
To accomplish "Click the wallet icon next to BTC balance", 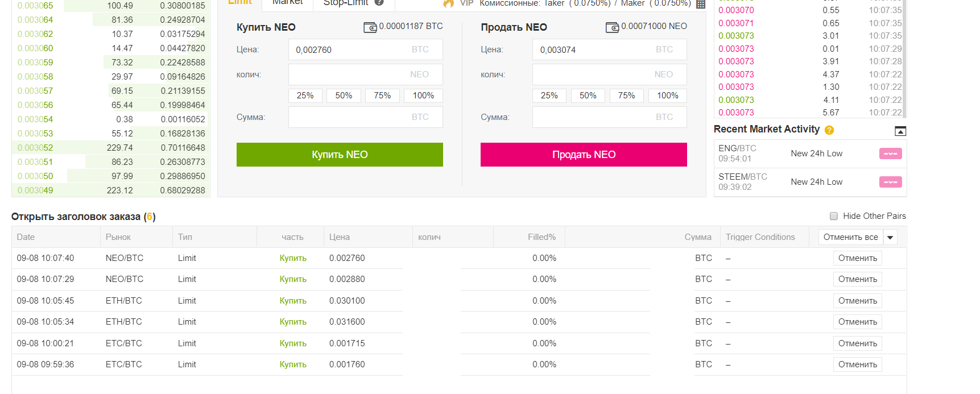I will [x=370, y=27].
